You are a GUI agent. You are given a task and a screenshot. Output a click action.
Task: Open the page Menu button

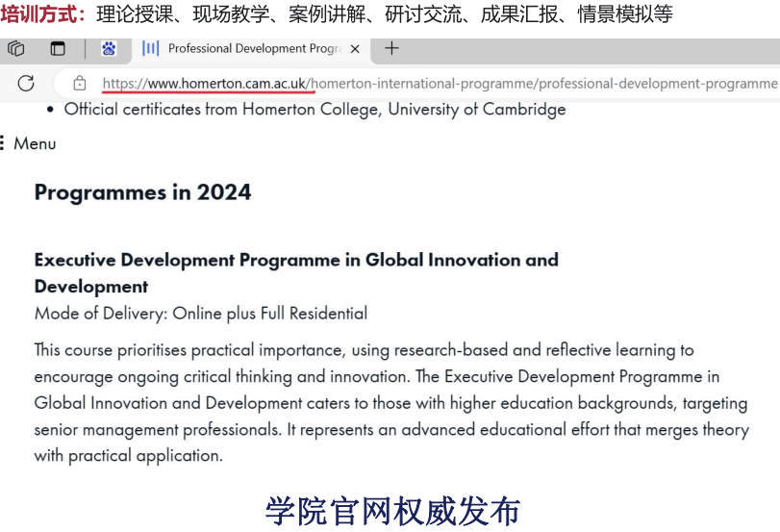(x=28, y=143)
